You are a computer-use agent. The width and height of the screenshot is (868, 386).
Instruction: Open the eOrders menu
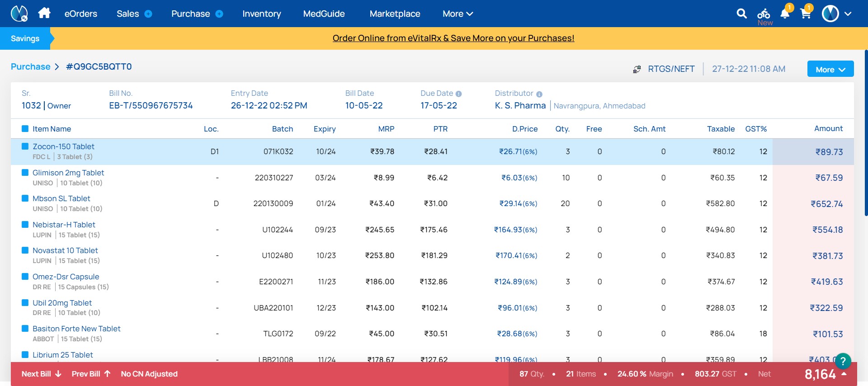coord(81,14)
